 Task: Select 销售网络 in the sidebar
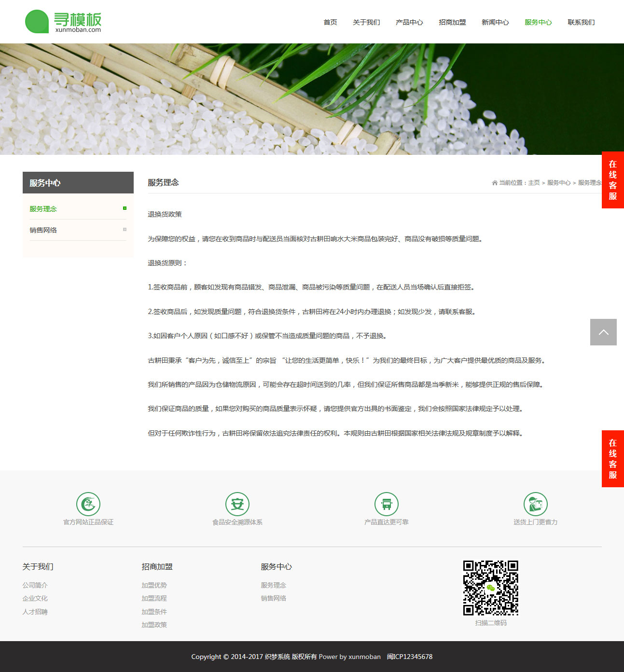(43, 230)
